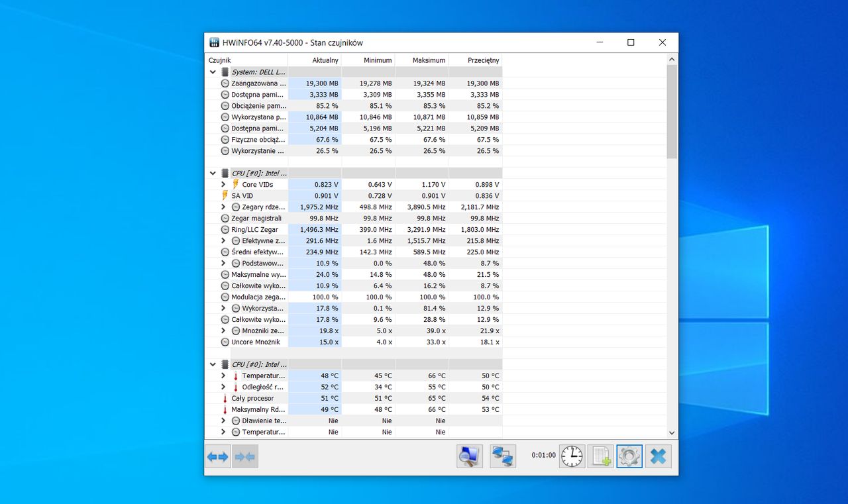Open the monitor with magnifier summary icon

470,456
